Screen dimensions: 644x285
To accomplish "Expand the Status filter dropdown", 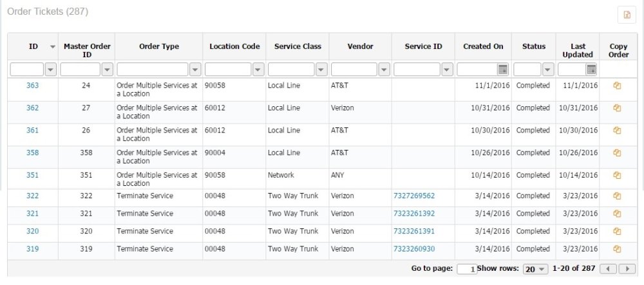I will coord(547,69).
